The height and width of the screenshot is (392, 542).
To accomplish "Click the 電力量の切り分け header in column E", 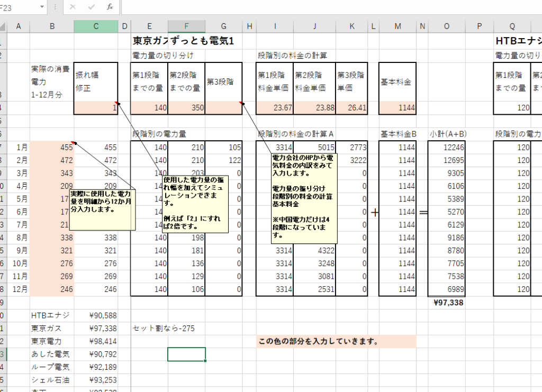I will pos(163,55).
